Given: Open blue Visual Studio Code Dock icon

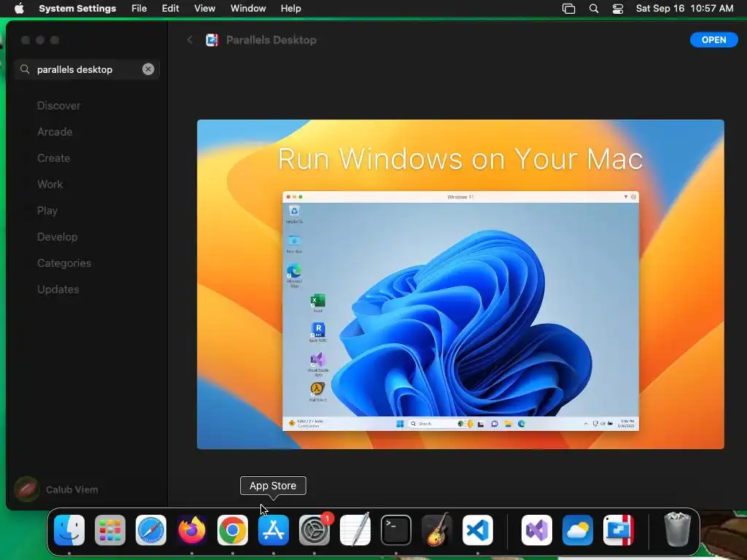Looking at the screenshot, I should [x=477, y=530].
